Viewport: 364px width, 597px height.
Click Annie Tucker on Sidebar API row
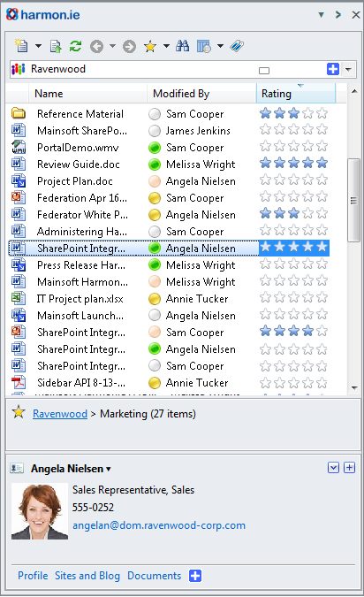point(197,383)
